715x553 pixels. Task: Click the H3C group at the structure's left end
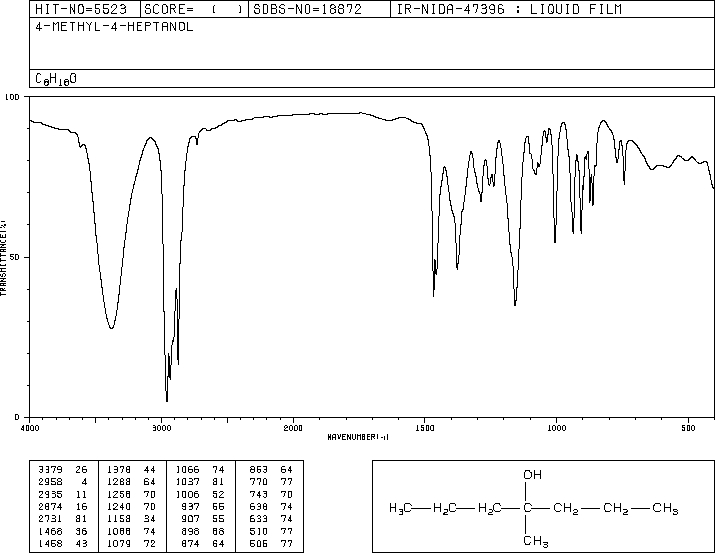[400, 508]
